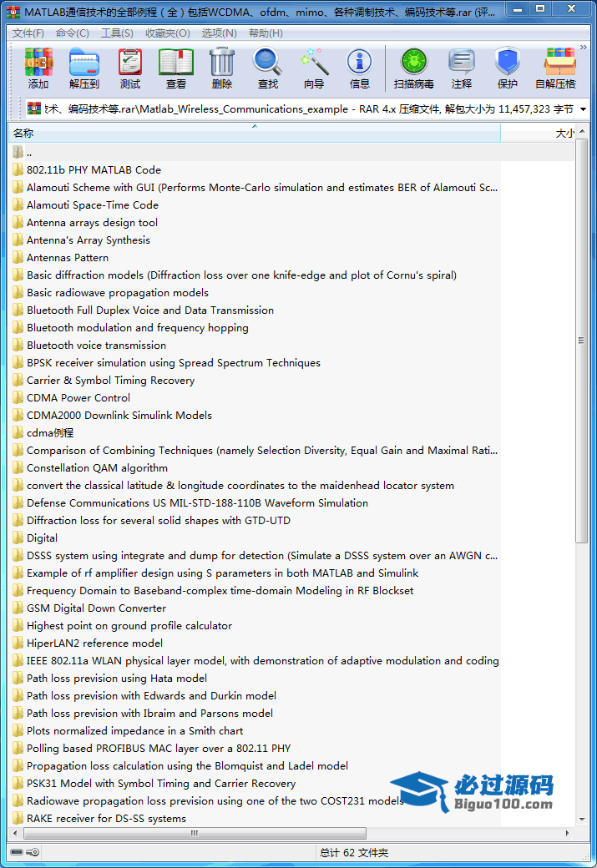Select the 'Alamouti Space-Time Code' folder

tap(93, 204)
